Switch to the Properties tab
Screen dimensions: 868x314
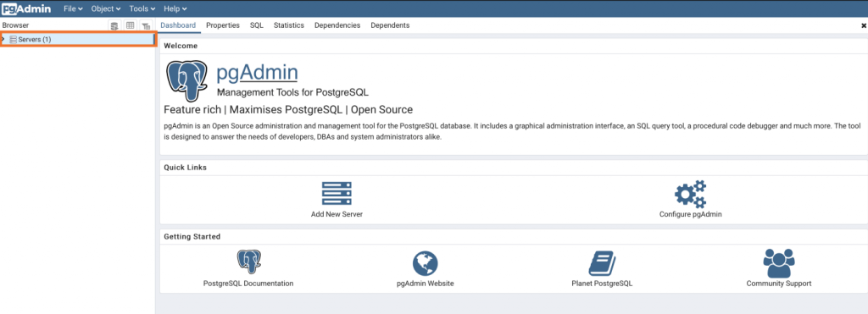pos(223,25)
